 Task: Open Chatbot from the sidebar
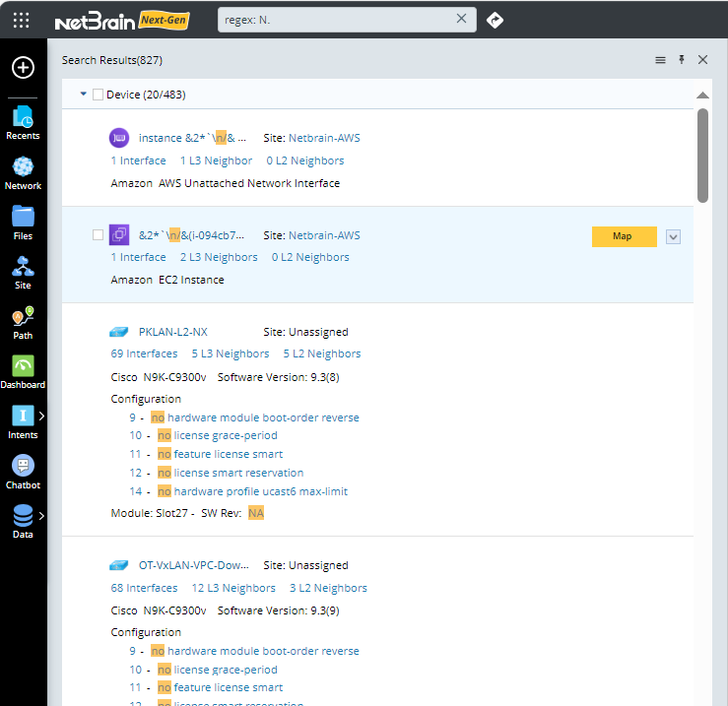coord(23,473)
